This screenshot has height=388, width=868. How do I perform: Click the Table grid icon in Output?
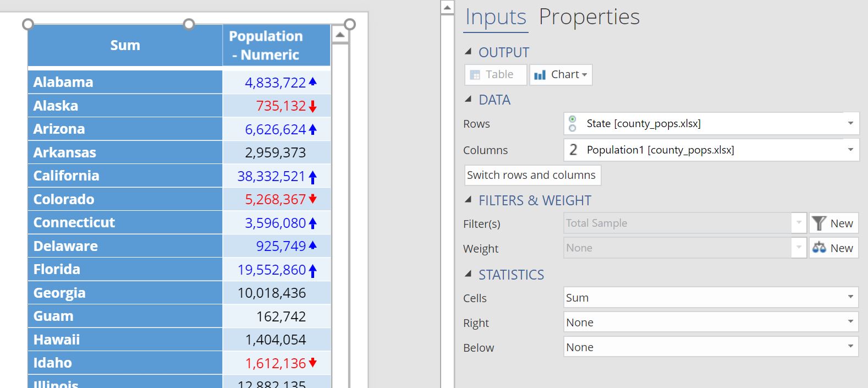point(475,75)
